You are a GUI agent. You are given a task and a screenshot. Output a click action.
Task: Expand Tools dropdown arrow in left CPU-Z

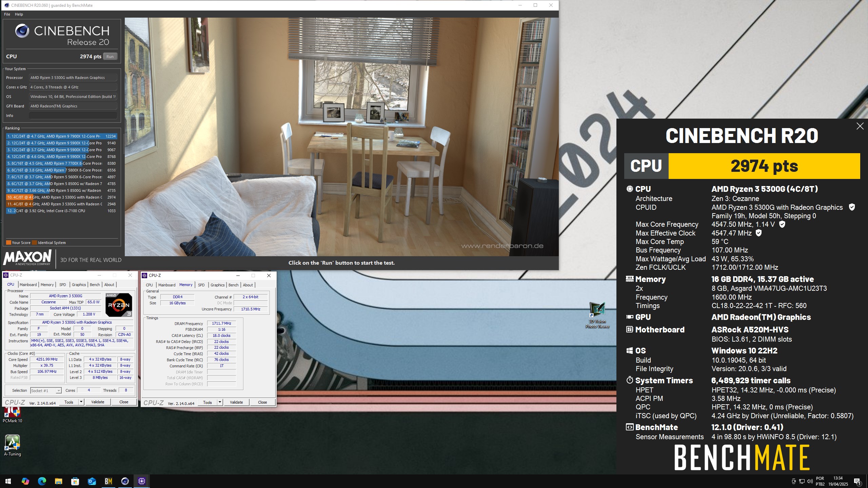81,402
